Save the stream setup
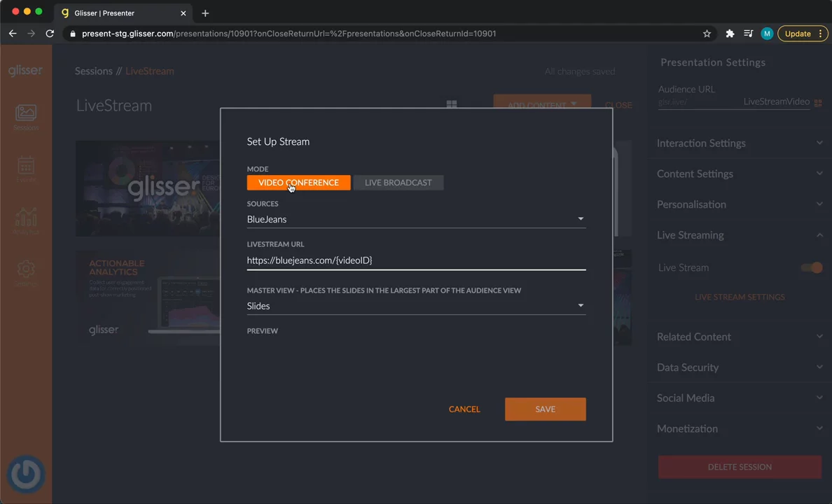This screenshot has height=504, width=832. pyautogui.click(x=545, y=409)
